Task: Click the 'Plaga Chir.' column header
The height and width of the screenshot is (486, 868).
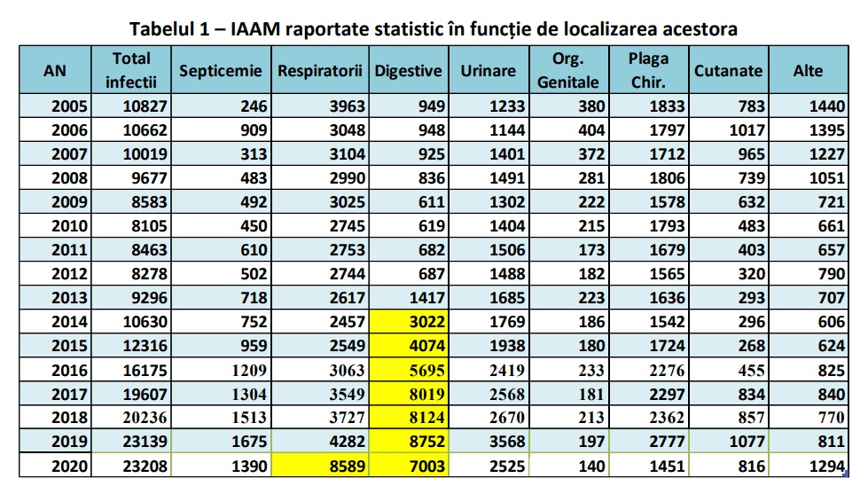Action: coord(649,70)
